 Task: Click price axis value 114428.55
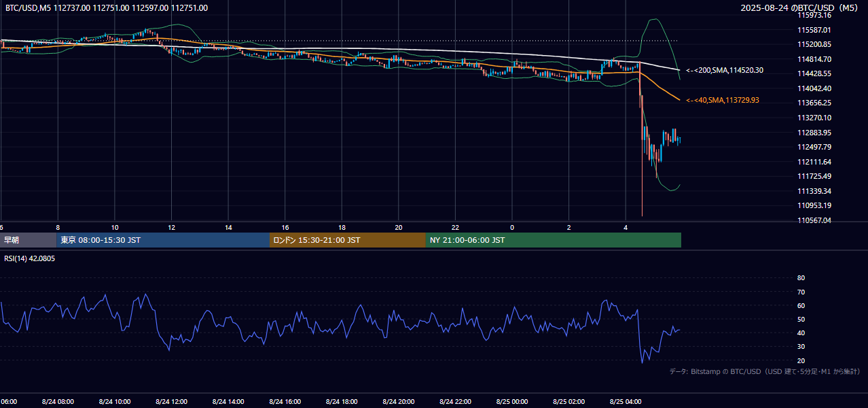814,73
